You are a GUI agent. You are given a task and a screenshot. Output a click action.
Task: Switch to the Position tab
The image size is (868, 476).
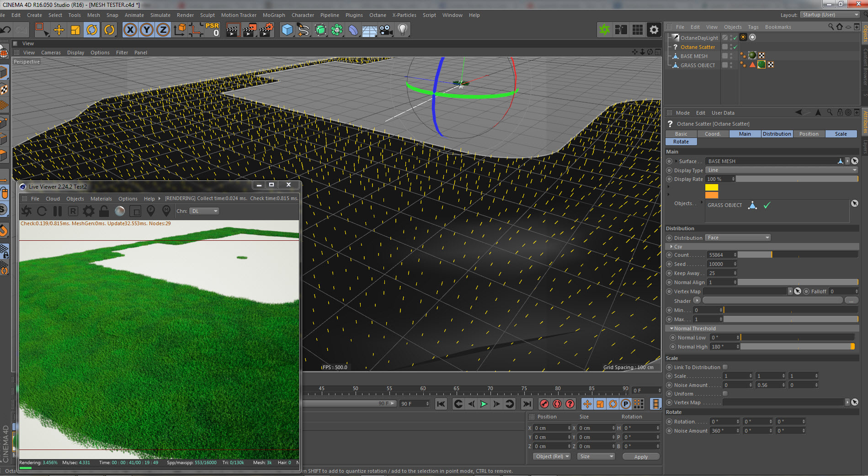pyautogui.click(x=809, y=134)
